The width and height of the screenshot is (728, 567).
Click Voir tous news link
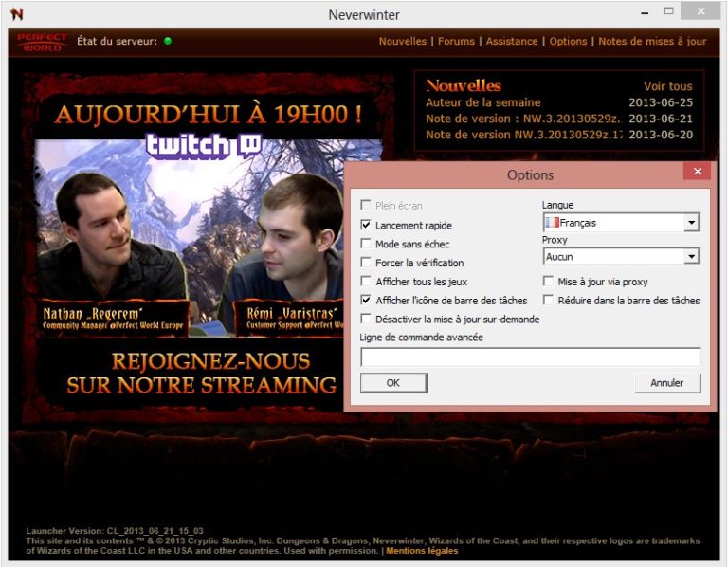coord(667,86)
